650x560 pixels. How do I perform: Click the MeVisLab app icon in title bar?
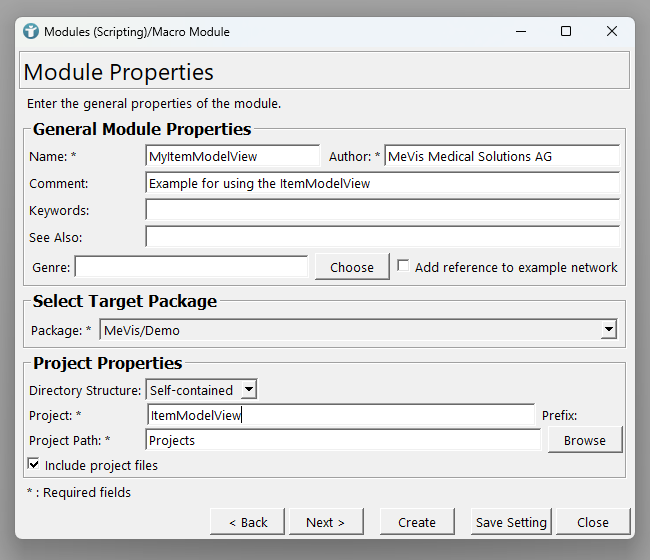[31, 31]
